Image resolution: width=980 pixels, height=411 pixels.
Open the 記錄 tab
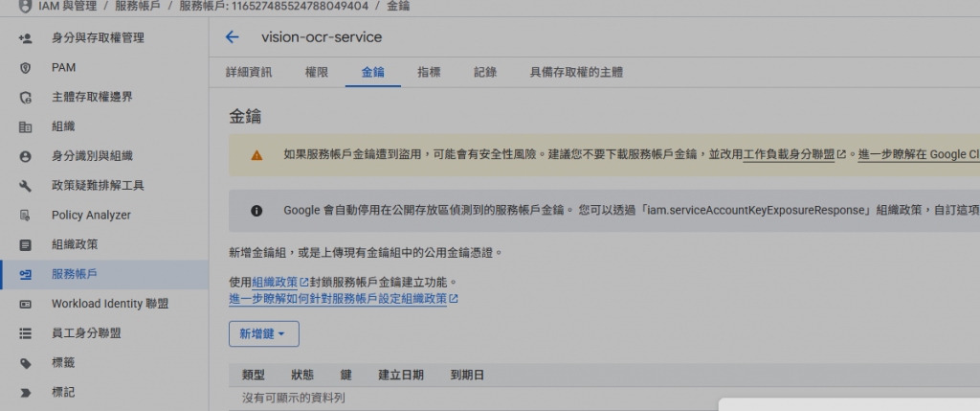point(485,73)
